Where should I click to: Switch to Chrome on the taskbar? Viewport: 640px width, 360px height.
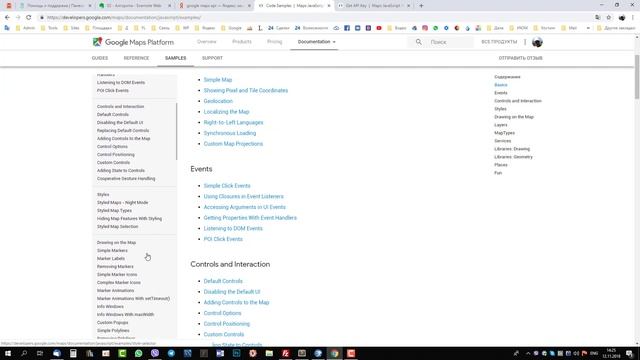click(334, 353)
